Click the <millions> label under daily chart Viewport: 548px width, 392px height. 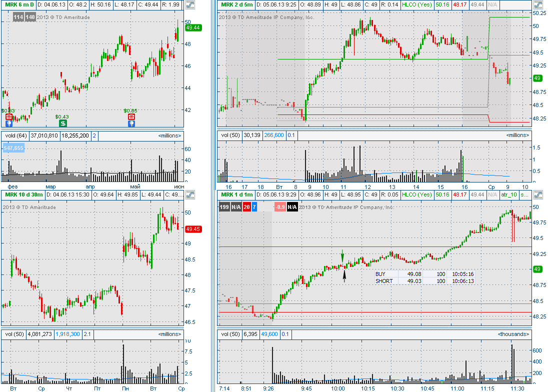[170, 135]
